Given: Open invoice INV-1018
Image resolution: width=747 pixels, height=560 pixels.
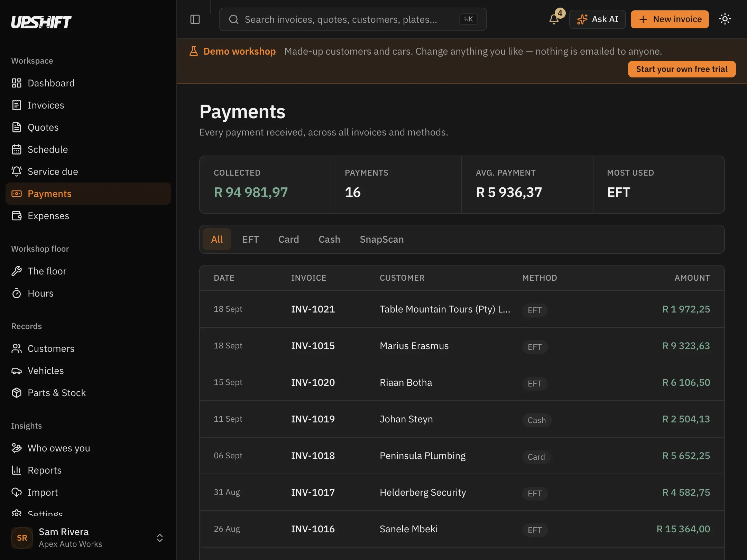Looking at the screenshot, I should click(313, 456).
